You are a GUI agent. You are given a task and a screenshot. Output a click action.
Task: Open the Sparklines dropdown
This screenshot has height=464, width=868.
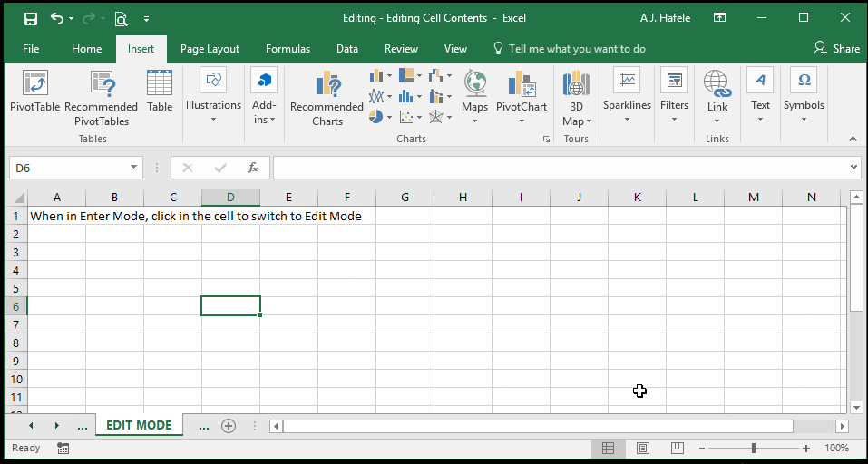tap(628, 96)
